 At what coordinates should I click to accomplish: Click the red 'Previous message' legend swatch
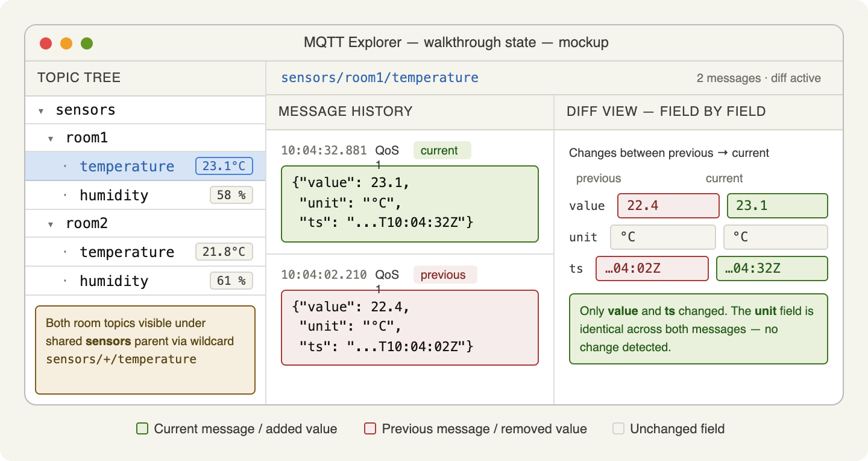370,429
